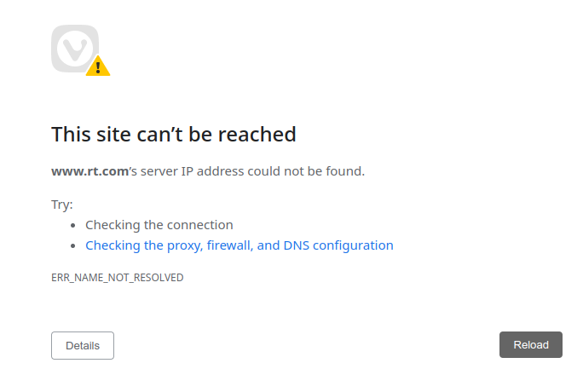Click the word "configuration" in the blue link
This screenshot has height=392, width=583.
(354, 245)
